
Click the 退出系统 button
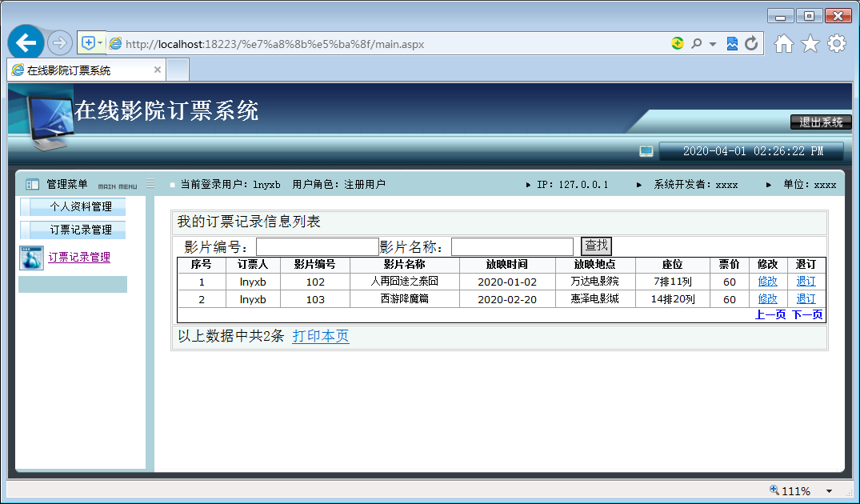(821, 122)
